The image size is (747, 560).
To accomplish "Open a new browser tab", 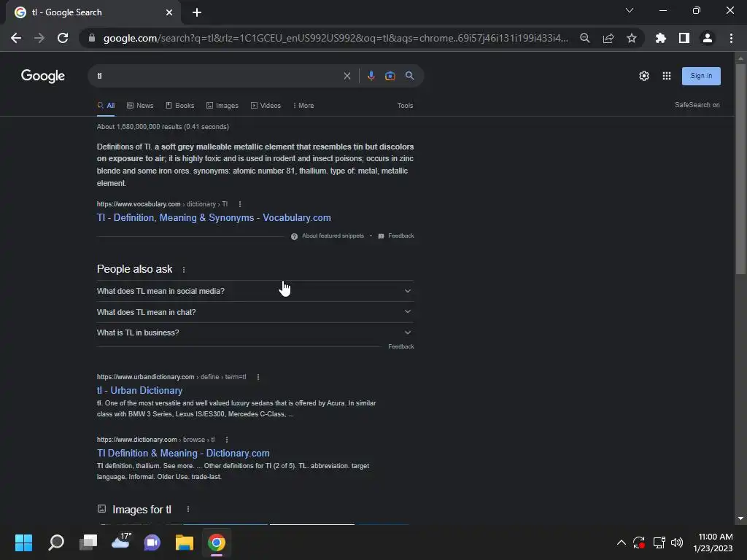I will click(x=197, y=12).
